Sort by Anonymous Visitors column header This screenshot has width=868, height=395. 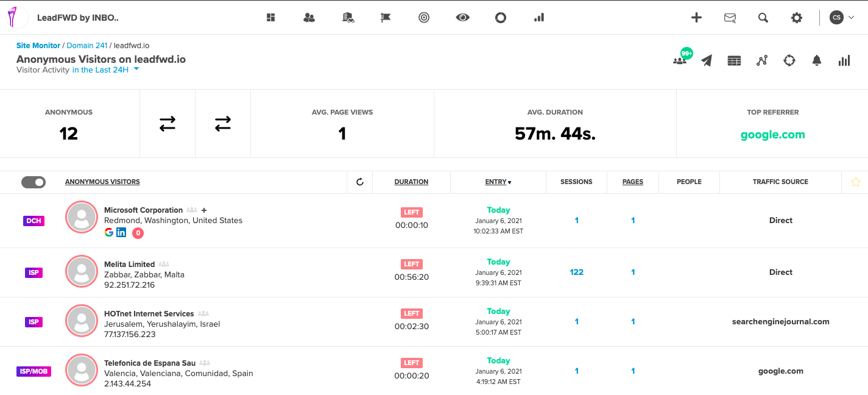point(102,182)
